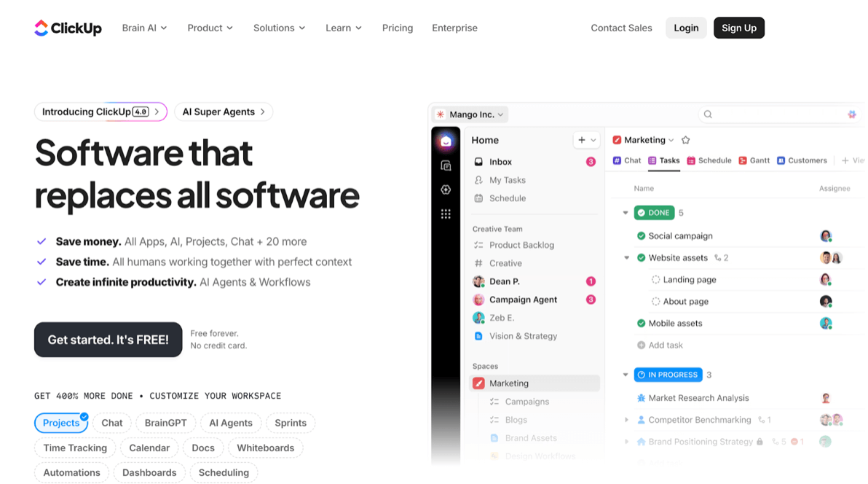Switch to the Gantt tab
The image size is (868, 484).
(754, 161)
